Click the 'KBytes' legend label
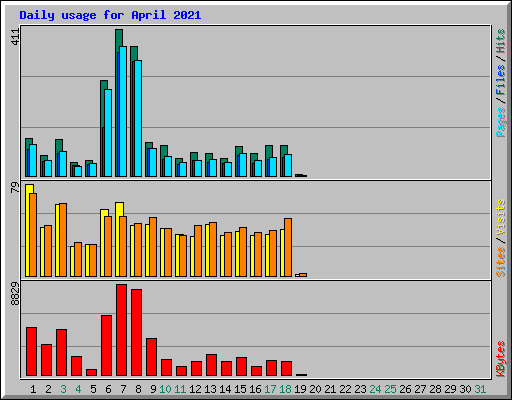The width and height of the screenshot is (512, 400). click(x=501, y=359)
